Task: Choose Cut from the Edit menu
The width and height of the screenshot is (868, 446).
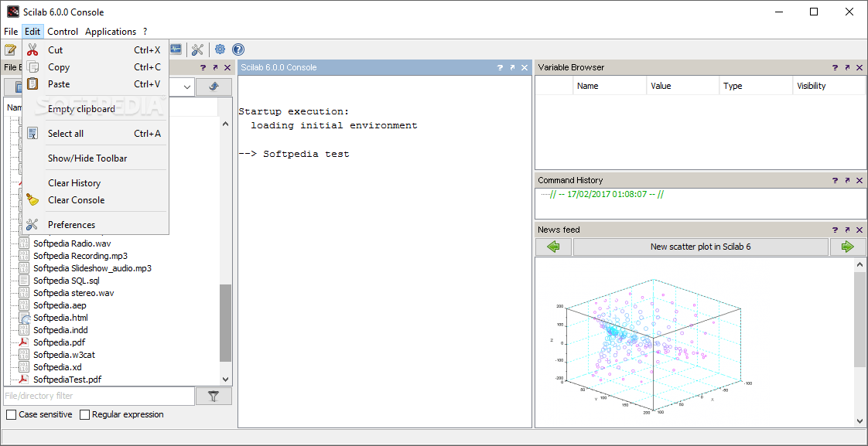Action: click(x=95, y=49)
